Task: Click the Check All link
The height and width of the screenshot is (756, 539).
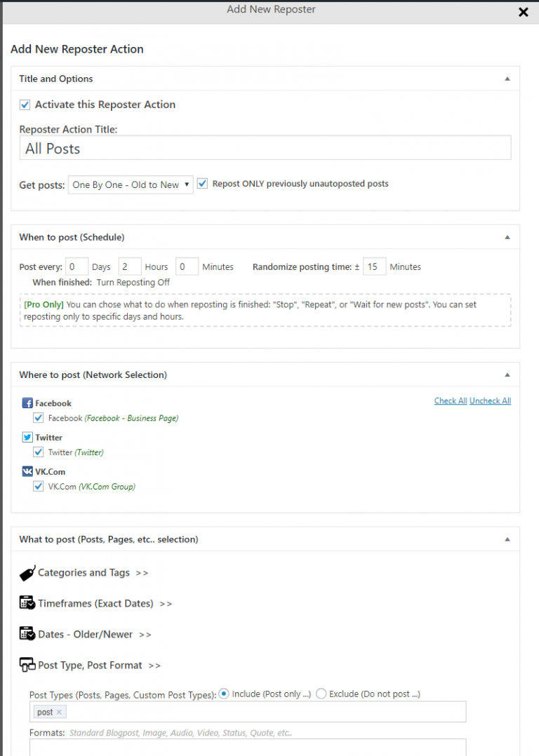Action: click(451, 400)
